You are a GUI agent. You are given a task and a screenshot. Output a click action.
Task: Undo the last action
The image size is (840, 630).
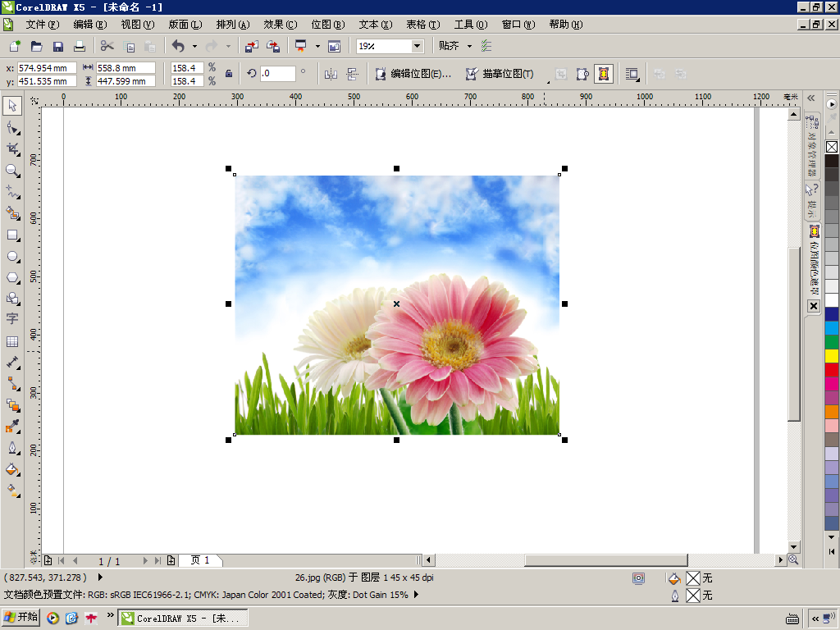coord(178,46)
